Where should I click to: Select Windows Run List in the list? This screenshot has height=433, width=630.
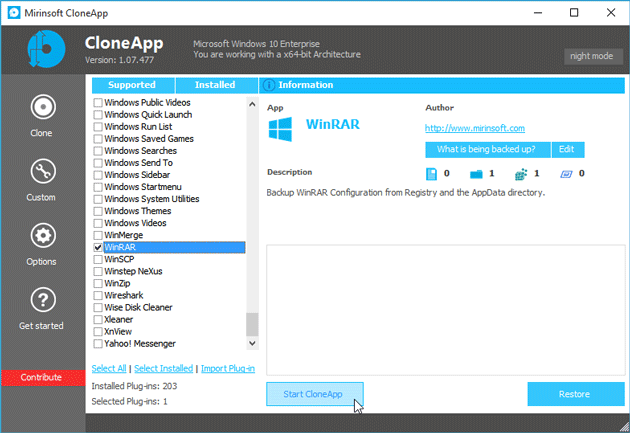click(x=138, y=127)
